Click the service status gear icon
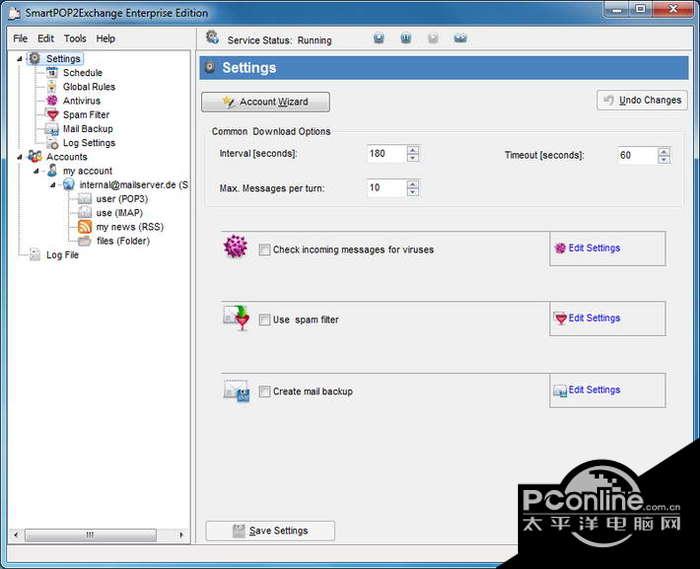This screenshot has width=700, height=569. [212, 38]
